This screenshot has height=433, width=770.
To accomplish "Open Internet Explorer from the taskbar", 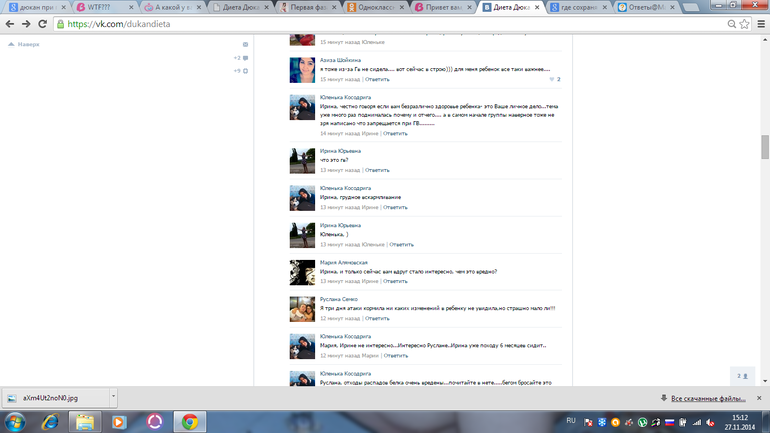I will coord(49,420).
